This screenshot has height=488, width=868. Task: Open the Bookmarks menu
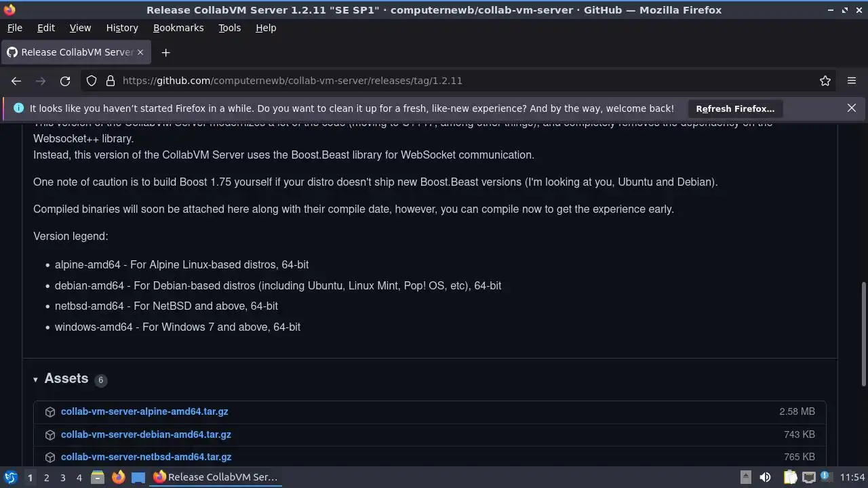tap(178, 28)
